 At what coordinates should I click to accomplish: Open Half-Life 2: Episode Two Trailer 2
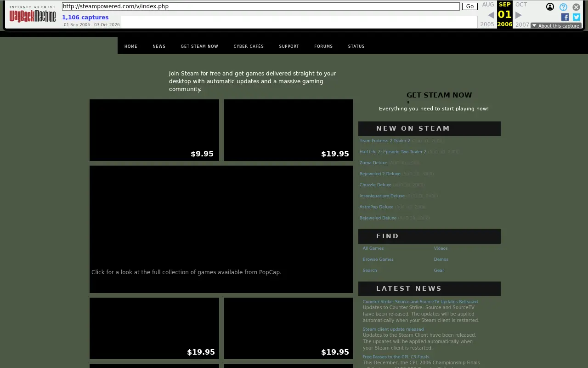(393, 152)
